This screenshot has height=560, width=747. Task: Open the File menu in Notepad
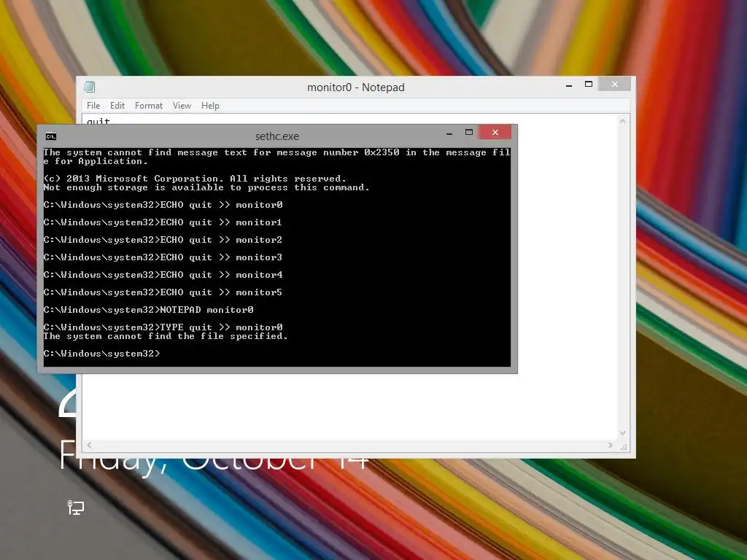(x=93, y=106)
